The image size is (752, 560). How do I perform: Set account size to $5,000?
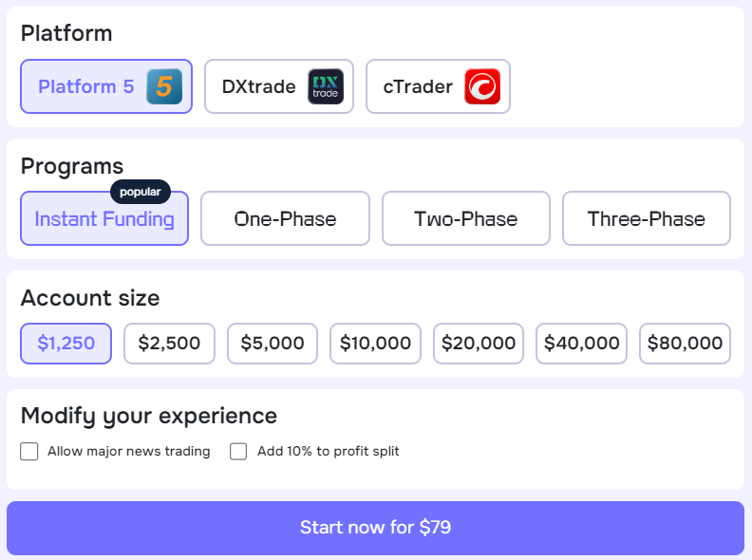[x=273, y=344]
